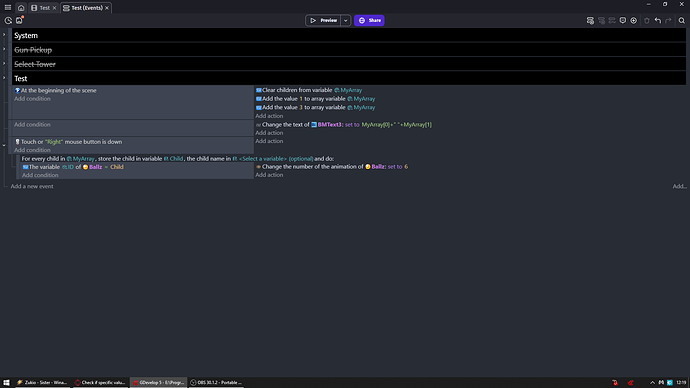Click the Share button

[x=369, y=20]
